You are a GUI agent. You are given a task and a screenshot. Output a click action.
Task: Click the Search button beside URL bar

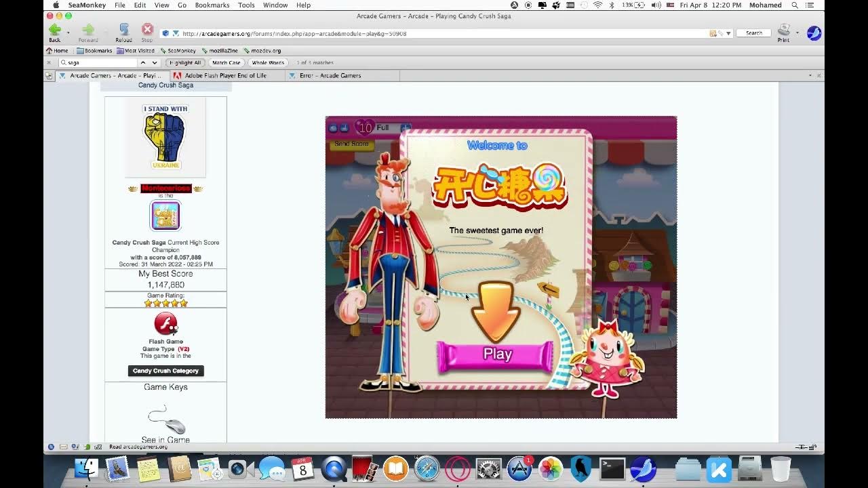click(754, 33)
